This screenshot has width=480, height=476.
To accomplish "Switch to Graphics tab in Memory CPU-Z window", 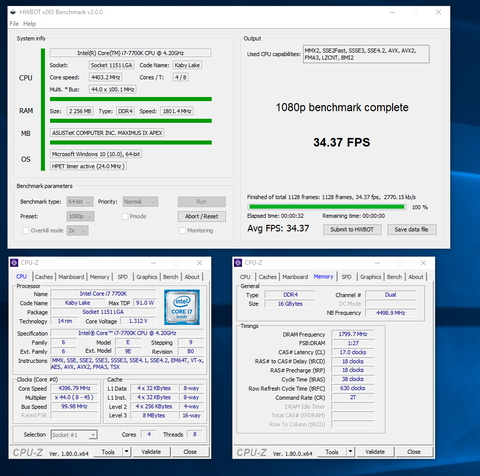I will [x=370, y=277].
